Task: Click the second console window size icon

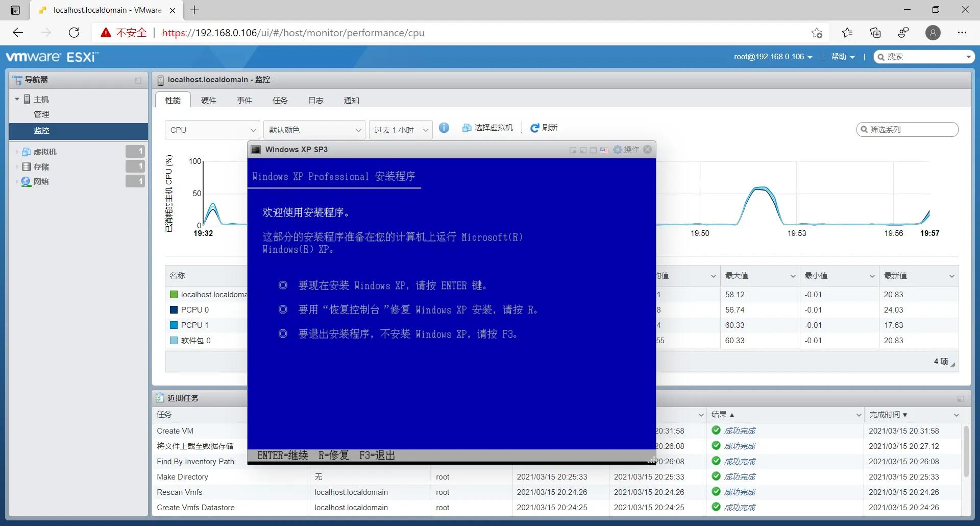Action: coord(583,150)
